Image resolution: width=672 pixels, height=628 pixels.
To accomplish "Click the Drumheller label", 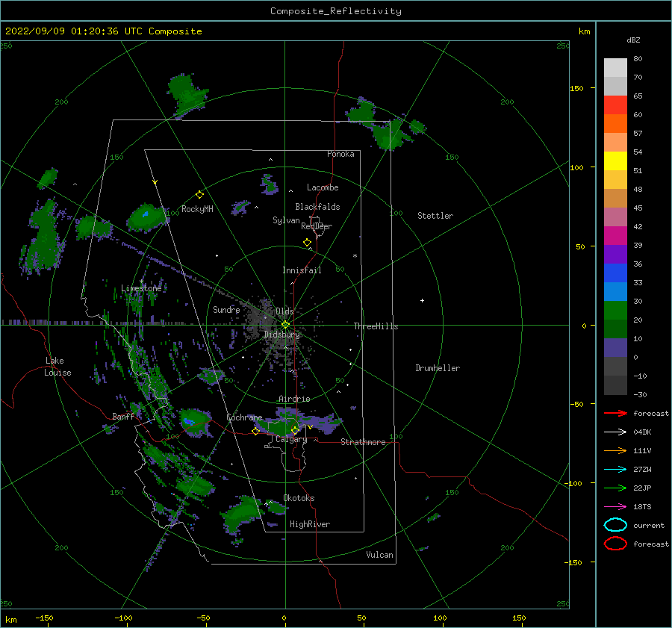I will (438, 368).
